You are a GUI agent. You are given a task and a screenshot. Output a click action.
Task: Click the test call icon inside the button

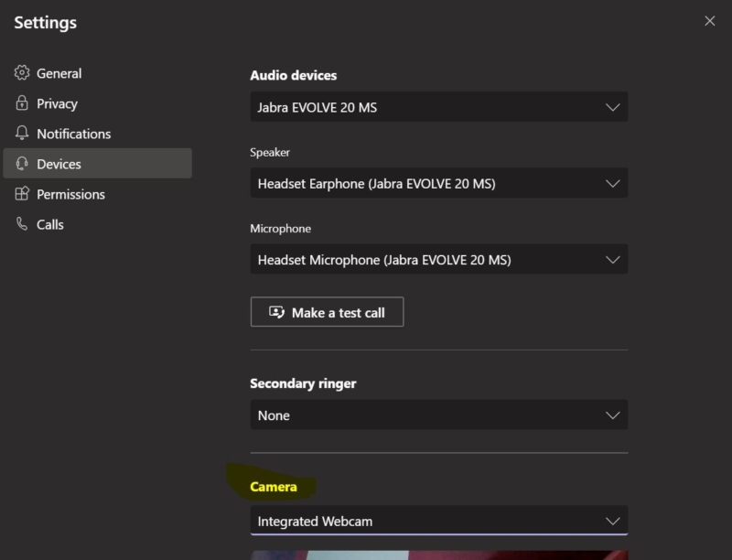tap(274, 311)
